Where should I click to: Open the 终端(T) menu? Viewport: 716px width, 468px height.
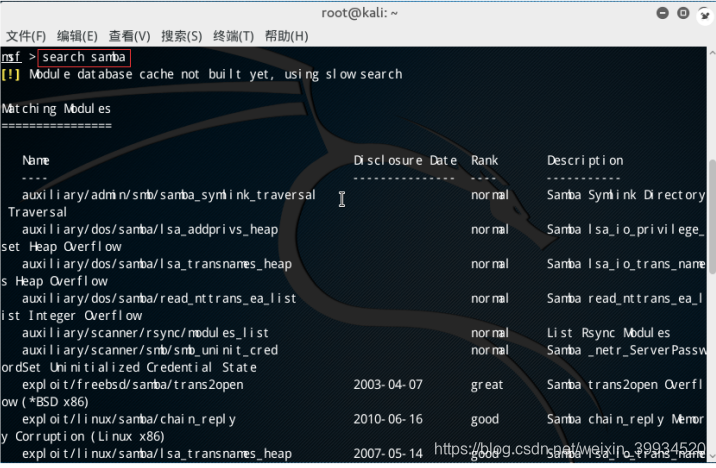233,36
